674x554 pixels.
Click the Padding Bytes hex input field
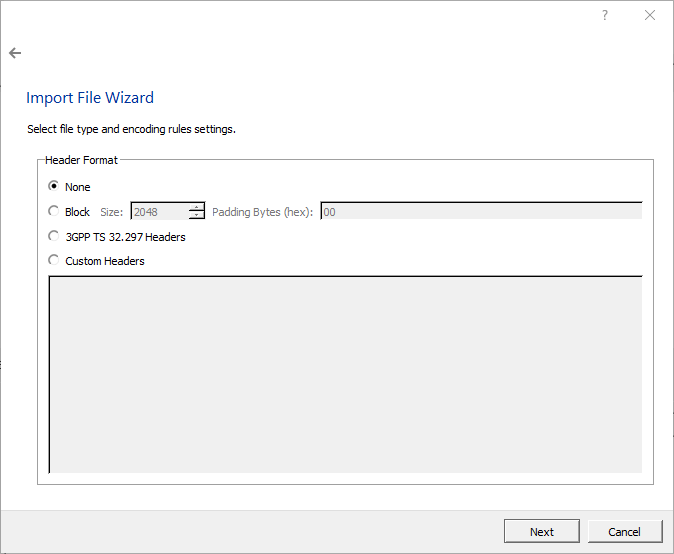480,212
